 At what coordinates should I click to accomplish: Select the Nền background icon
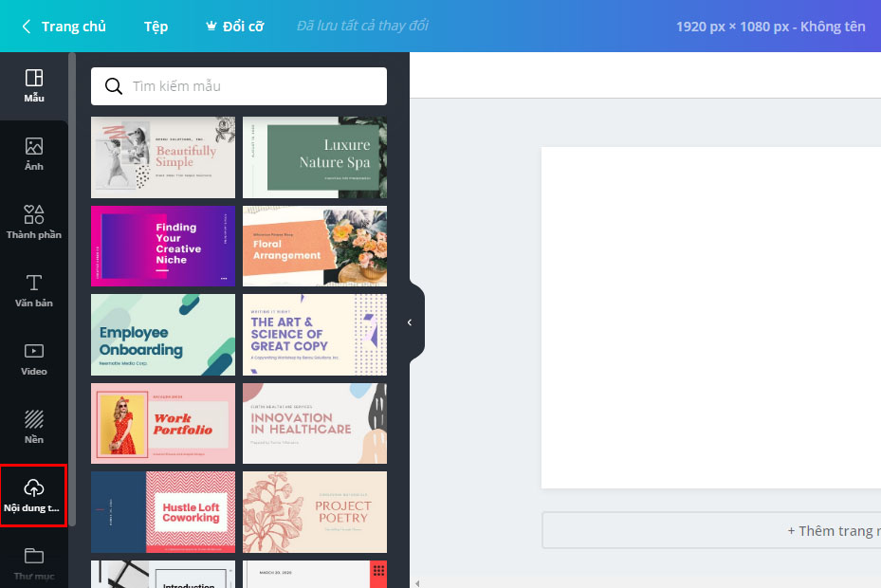(34, 427)
